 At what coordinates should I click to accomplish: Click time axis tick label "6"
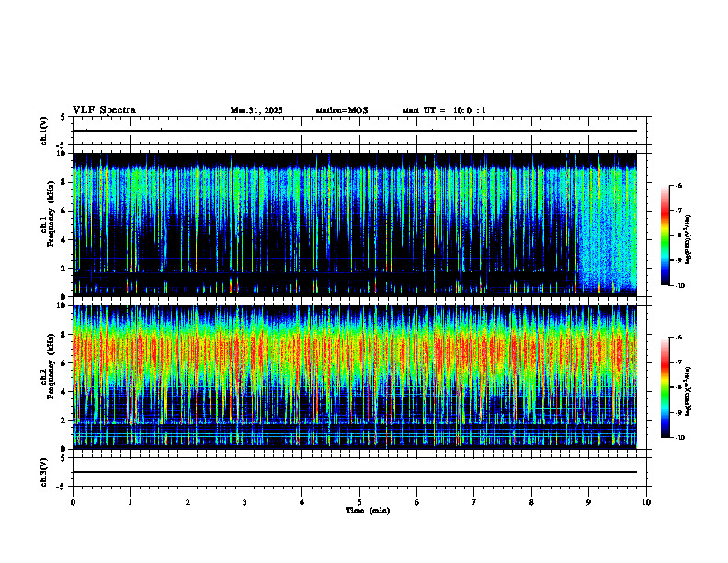point(416,502)
